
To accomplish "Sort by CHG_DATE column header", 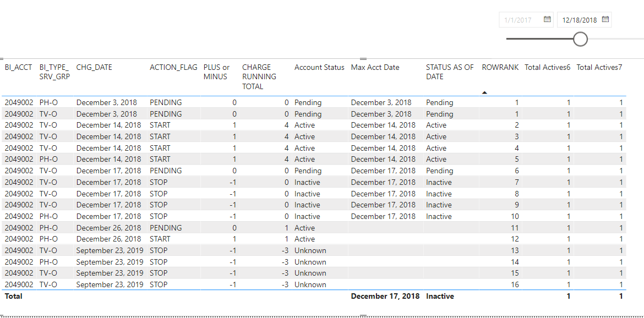I will (x=94, y=67).
